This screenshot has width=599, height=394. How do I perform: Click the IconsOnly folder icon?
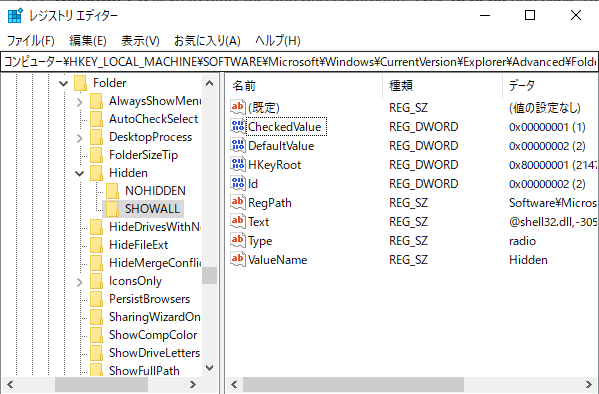pos(96,281)
